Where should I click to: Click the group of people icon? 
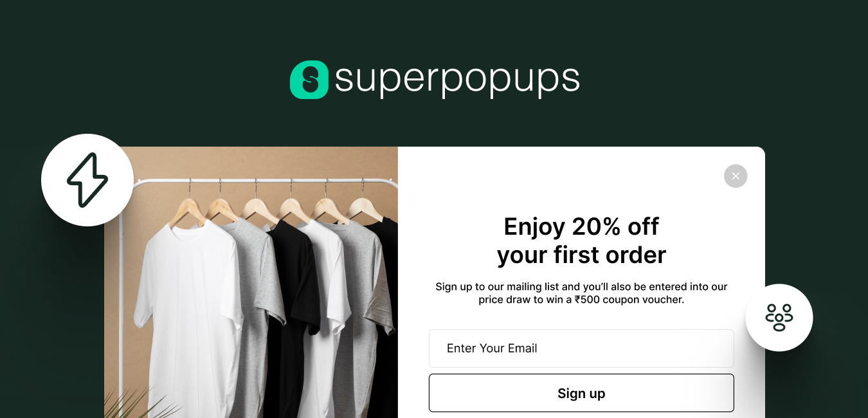coord(779,318)
